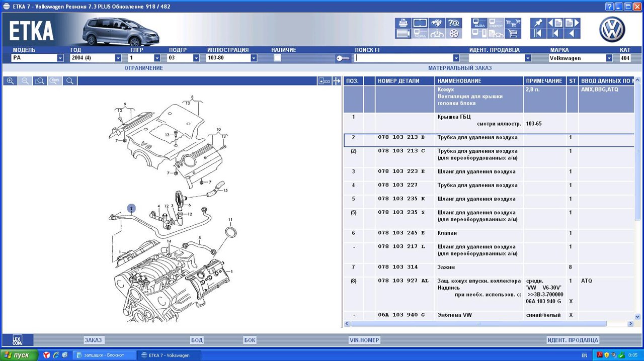Switch to запщацки - Блокнот taskbar window
The image size is (644, 361).
click(104, 355)
